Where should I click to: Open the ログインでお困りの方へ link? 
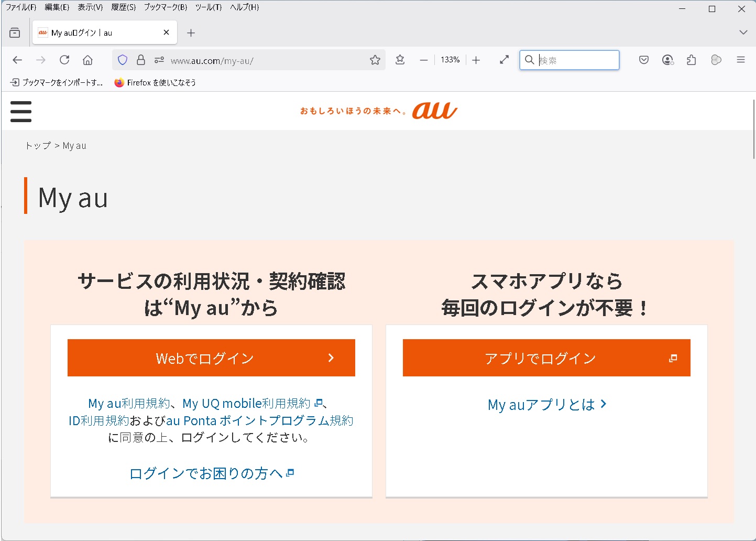[212, 473]
